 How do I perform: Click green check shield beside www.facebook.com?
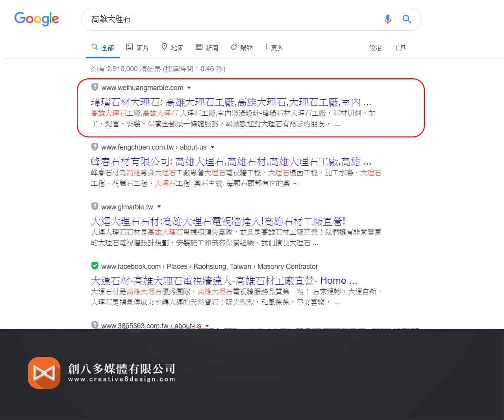tap(94, 265)
